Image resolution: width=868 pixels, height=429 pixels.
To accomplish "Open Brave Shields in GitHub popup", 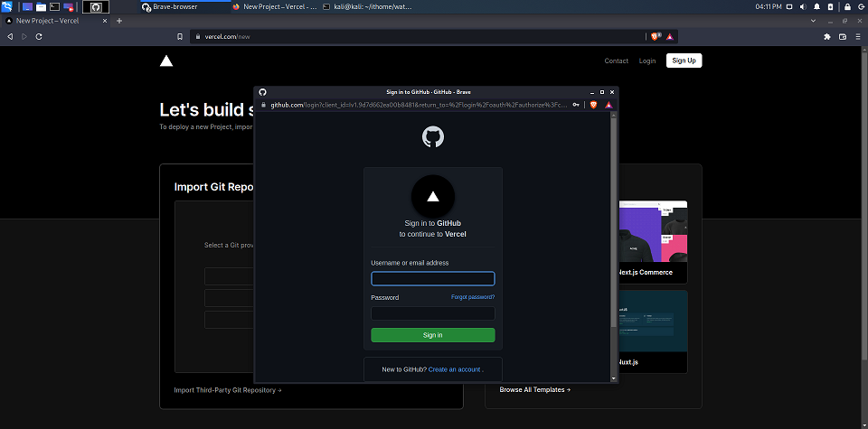I will click(593, 105).
